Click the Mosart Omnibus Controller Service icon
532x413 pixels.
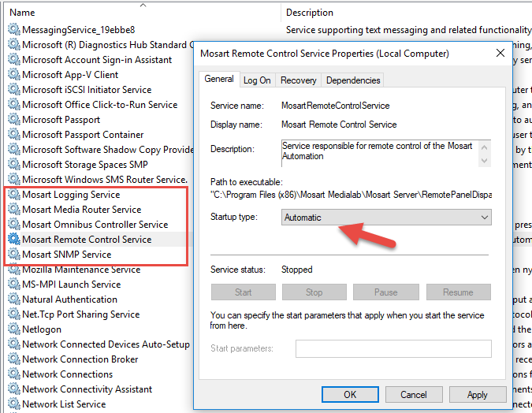point(13,225)
